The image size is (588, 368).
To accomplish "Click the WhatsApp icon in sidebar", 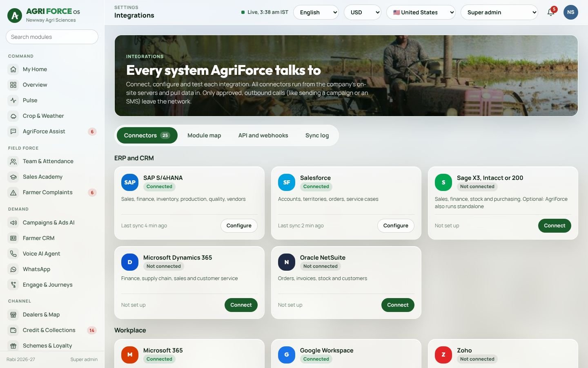I will [13, 269].
